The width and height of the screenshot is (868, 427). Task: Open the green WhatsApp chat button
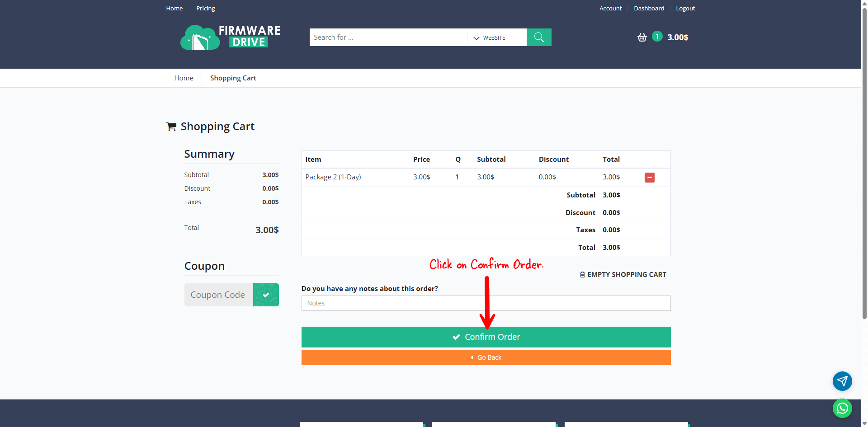[x=842, y=408]
